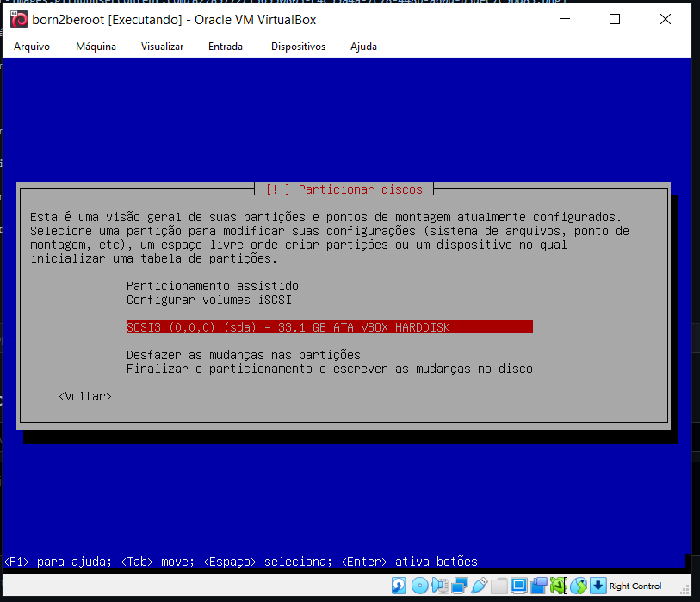The height and width of the screenshot is (602, 700).
Task: Click the video recording status icon
Action: (x=539, y=586)
